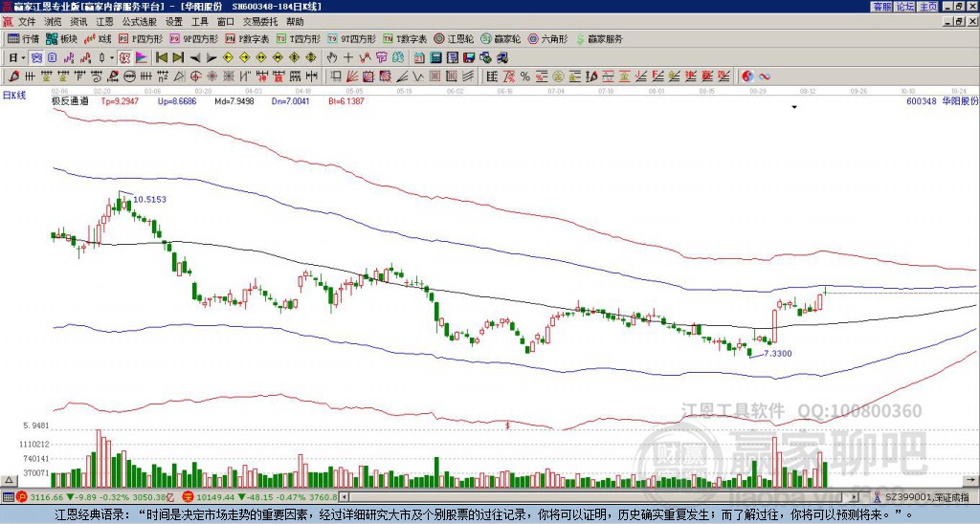Click the up-triangle button beside volume panel
980x524 pixels.
(9, 480)
